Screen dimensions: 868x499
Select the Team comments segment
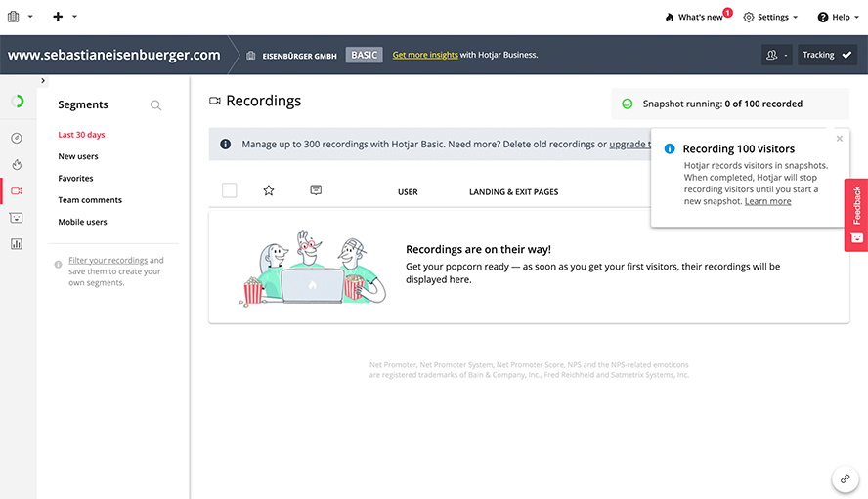90,200
